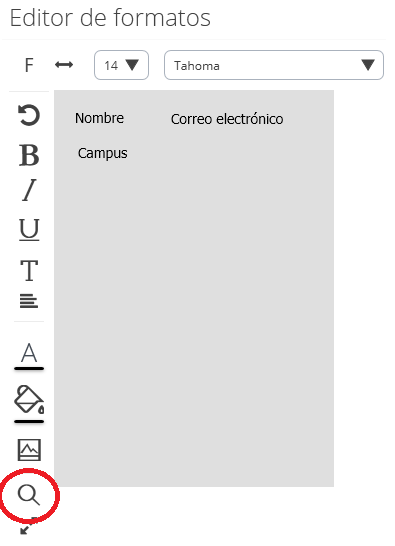This screenshot has height=546, width=395.
Task: Toggle italic formatting icon
Action: coord(29,190)
